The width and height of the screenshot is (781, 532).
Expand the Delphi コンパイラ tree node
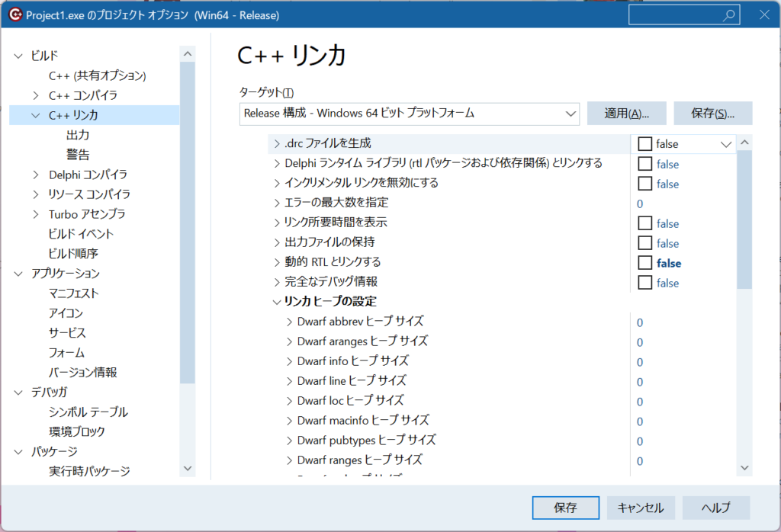point(36,175)
